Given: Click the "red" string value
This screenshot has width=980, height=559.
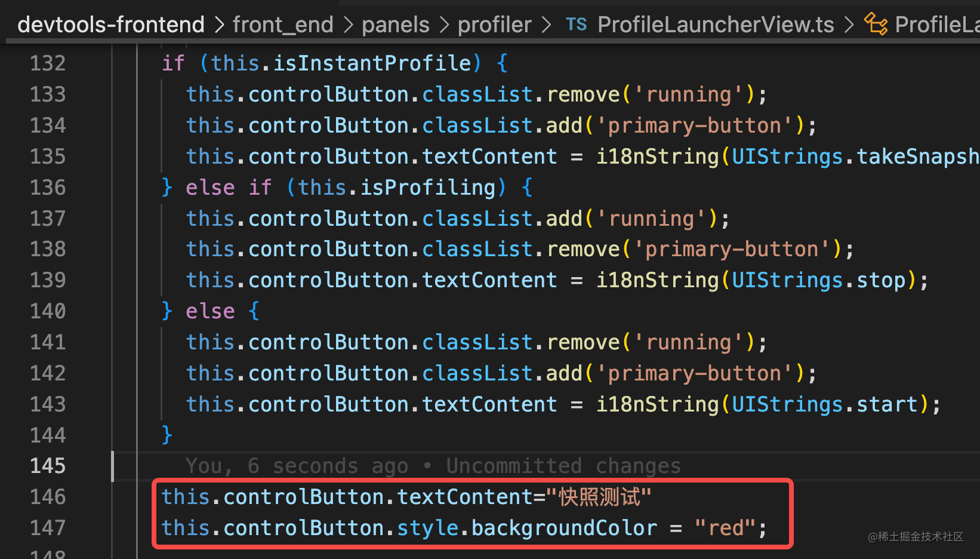Looking at the screenshot, I should tap(726, 528).
